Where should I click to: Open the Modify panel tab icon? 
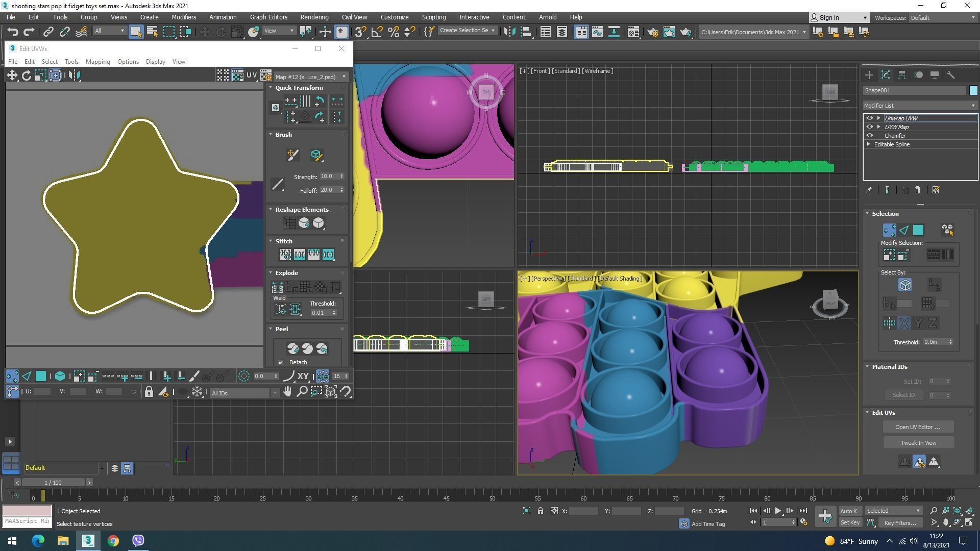[886, 75]
